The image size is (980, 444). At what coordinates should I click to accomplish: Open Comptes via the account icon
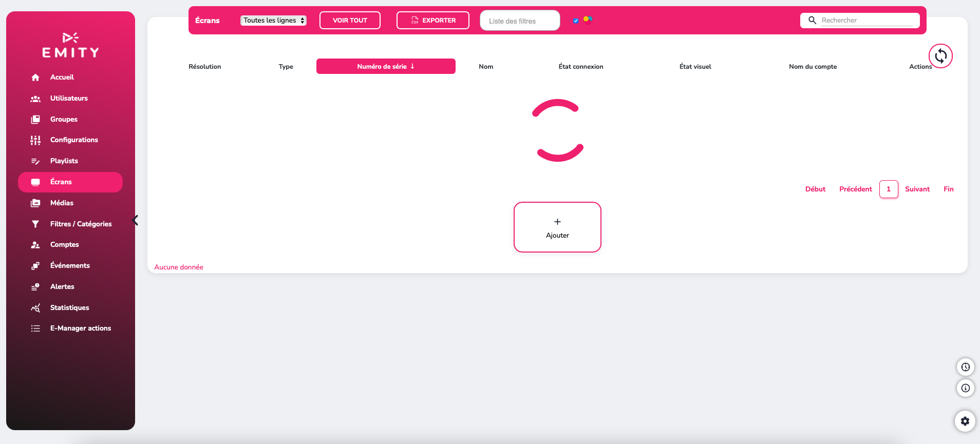click(35, 245)
